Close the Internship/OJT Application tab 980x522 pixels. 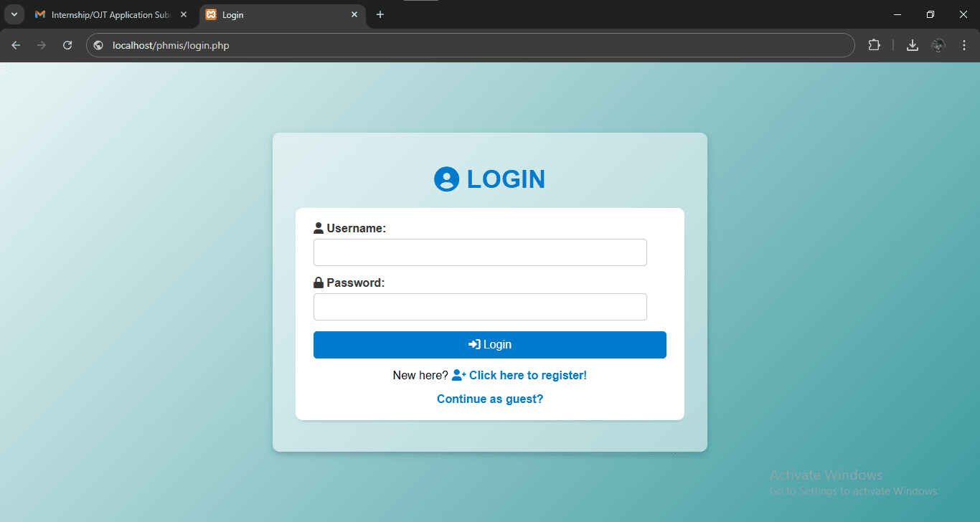[x=183, y=14]
